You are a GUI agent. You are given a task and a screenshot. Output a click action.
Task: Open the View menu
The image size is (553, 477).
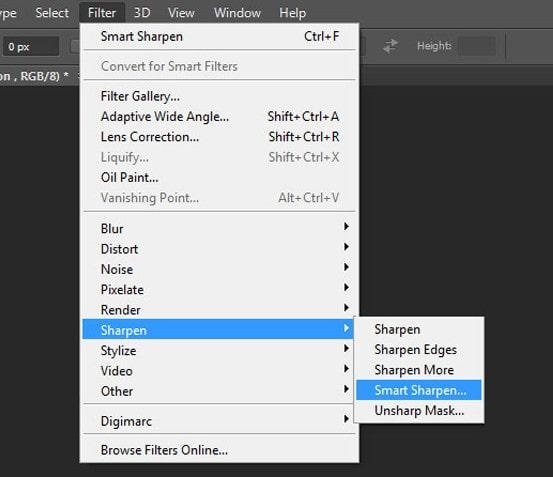tap(181, 13)
